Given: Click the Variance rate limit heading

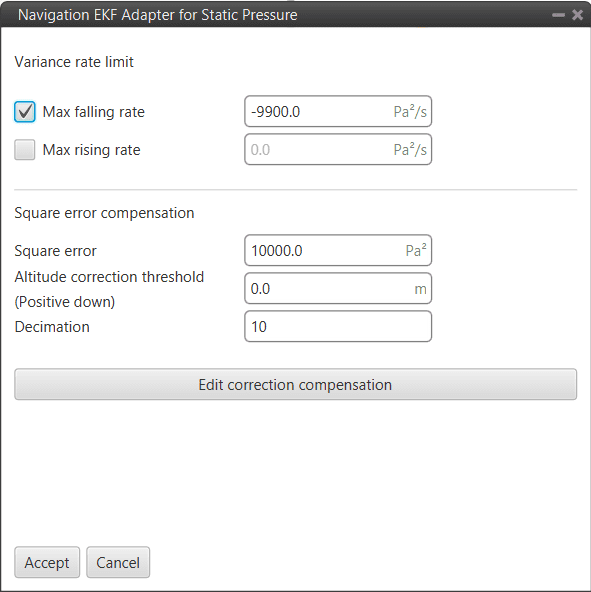Looking at the screenshot, I should click(x=74, y=62).
